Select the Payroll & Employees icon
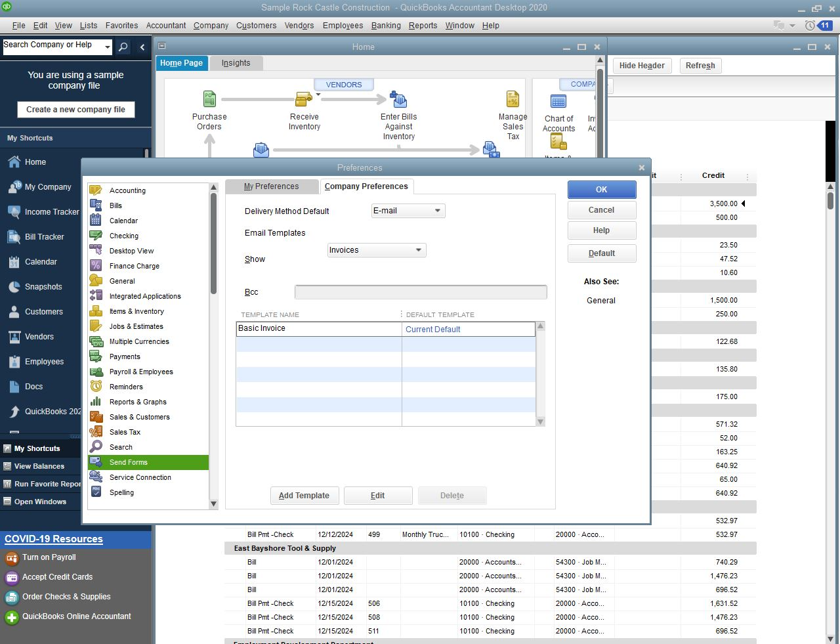Viewport: 840px width, 644px height. pos(96,372)
